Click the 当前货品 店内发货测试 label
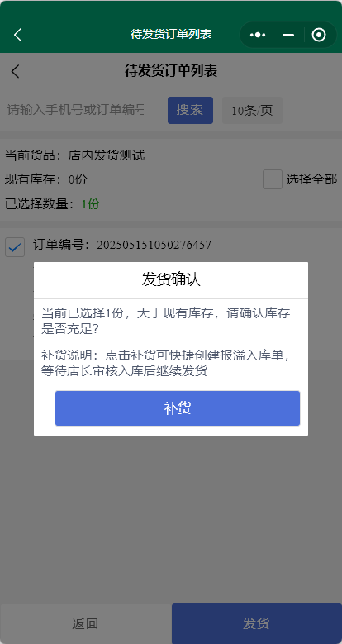 [74, 155]
